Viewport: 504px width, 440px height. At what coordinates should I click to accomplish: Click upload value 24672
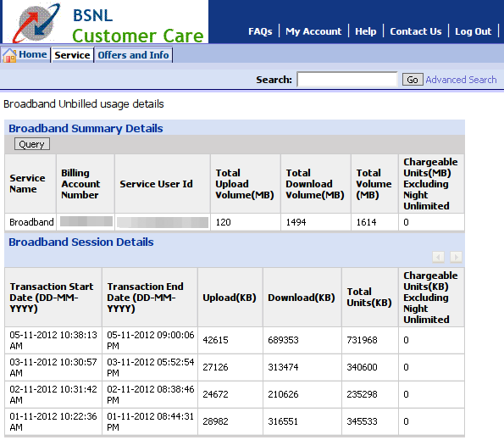pyautogui.click(x=215, y=394)
